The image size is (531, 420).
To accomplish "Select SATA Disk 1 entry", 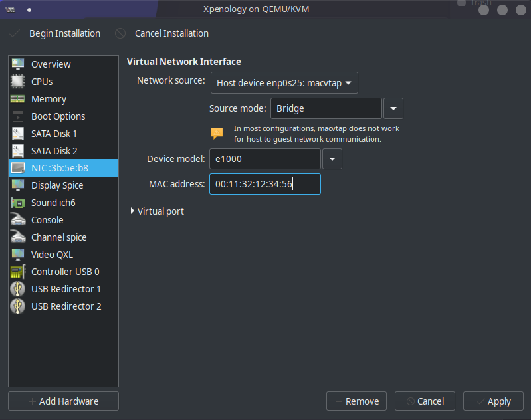I will [63, 134].
